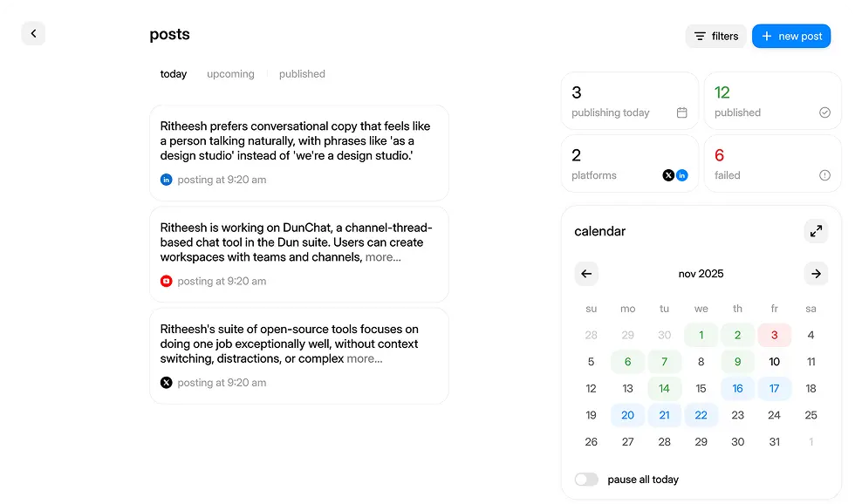
Task: Select November 22 on the calendar
Action: click(701, 415)
